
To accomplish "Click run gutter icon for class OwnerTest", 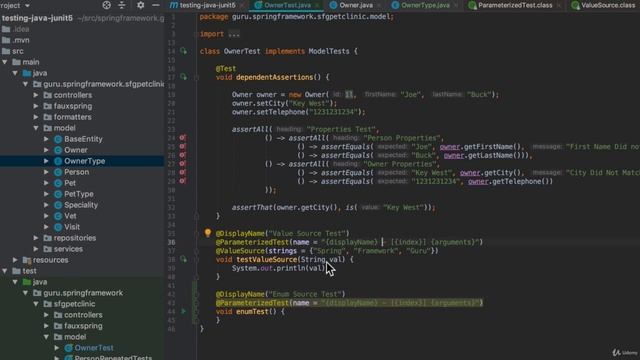I will [x=184, y=51].
